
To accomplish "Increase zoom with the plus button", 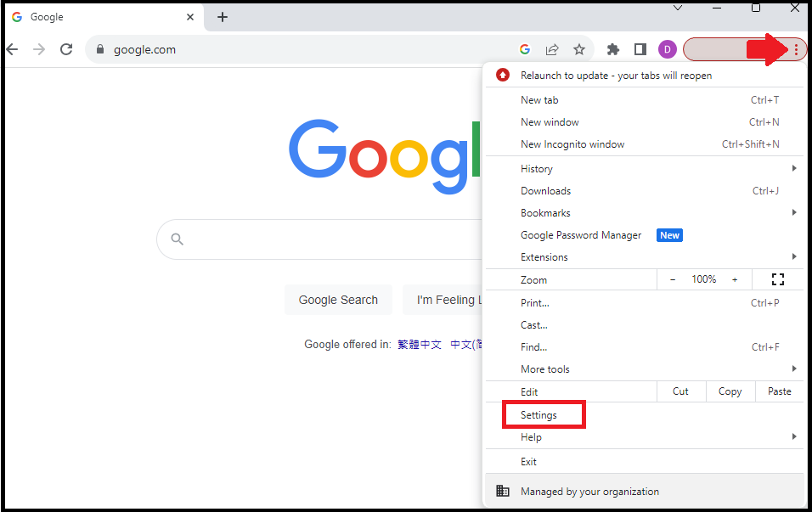I will (x=735, y=279).
